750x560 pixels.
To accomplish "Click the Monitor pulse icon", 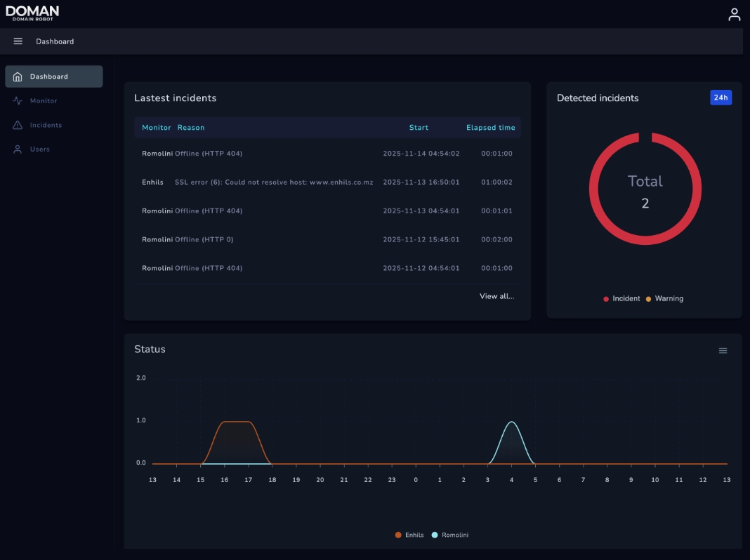I will 18,101.
